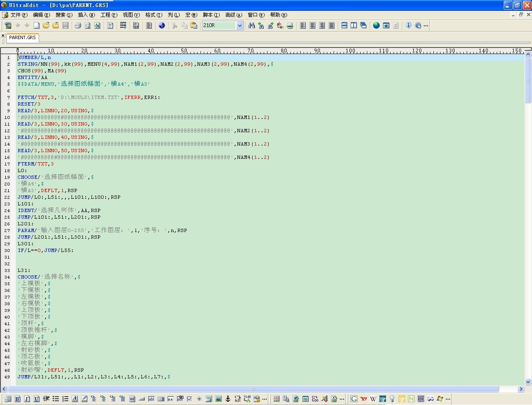The width and height of the screenshot is (532, 405).
Task: Click HTML Bold icon in bottom toolbar
Action: click(17, 399)
